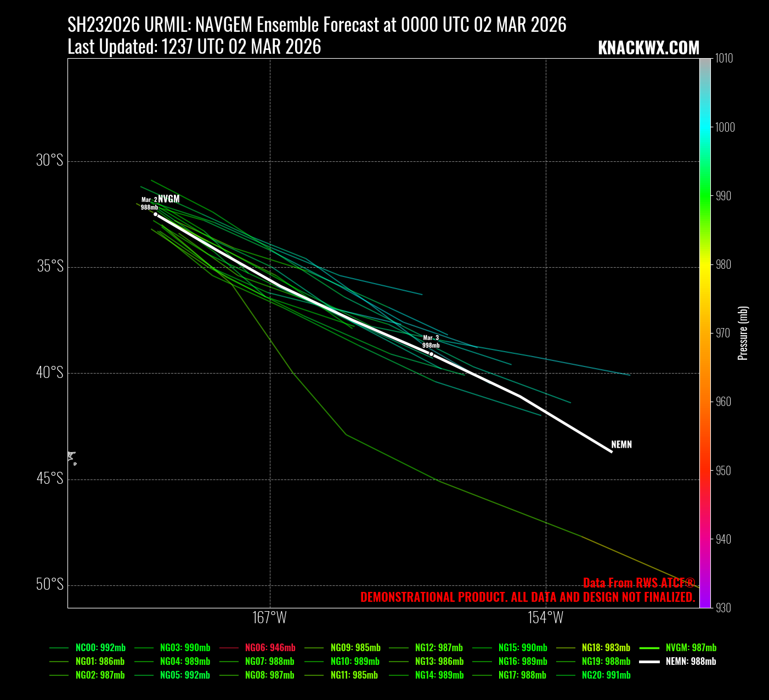Click the Pressure (mb) colorbar title

[743, 333]
